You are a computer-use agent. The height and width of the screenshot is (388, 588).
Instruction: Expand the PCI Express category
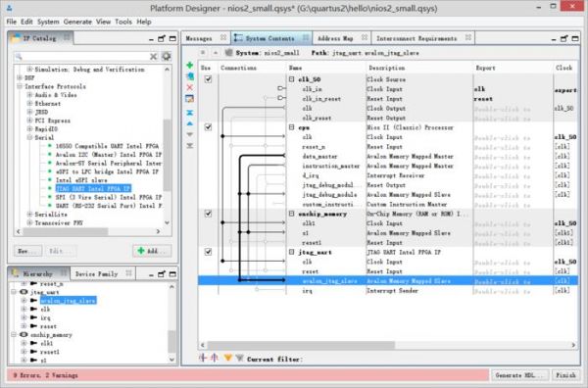point(29,121)
